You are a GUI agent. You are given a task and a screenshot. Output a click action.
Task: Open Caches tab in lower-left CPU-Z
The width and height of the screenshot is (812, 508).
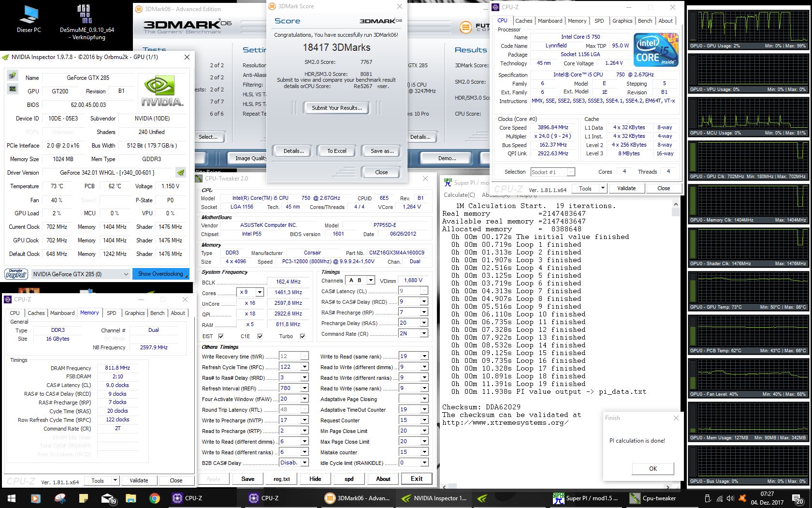[36, 313]
